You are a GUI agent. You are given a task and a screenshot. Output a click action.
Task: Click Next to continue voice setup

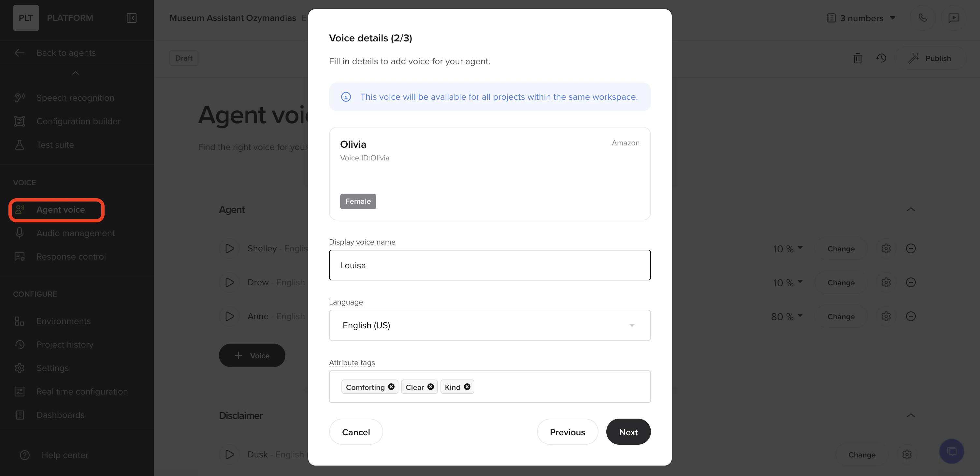(628, 432)
